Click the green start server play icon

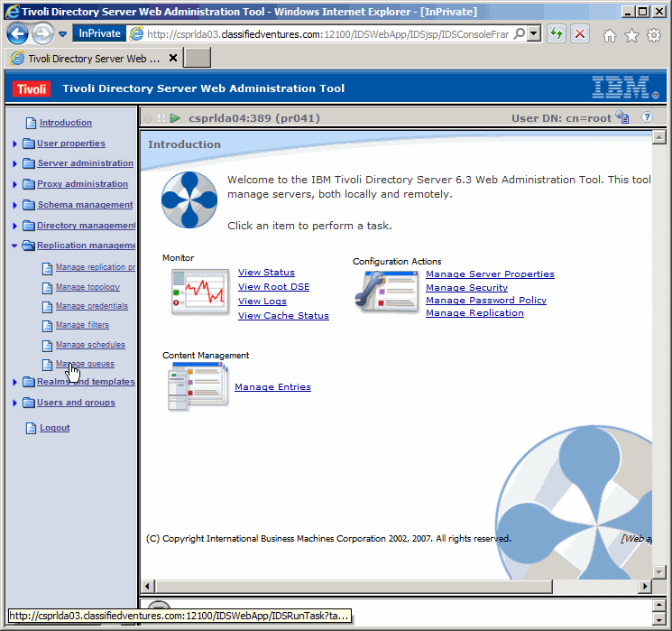[175, 118]
